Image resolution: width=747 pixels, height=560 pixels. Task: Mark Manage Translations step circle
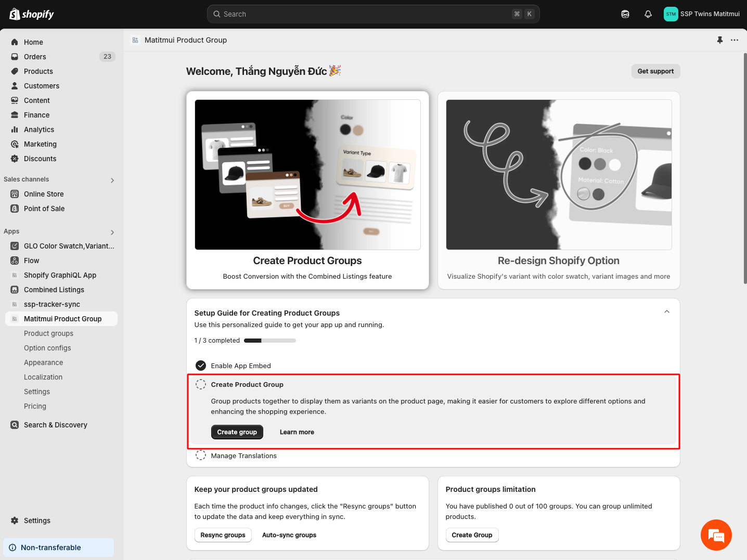pyautogui.click(x=201, y=455)
